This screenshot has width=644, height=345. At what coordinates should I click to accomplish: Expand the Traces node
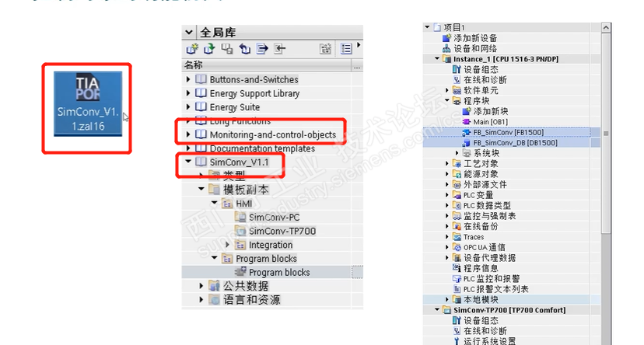447,237
